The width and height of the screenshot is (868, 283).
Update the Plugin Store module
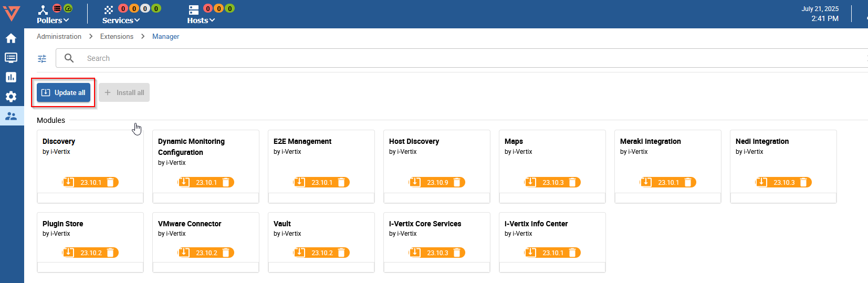[69, 253]
